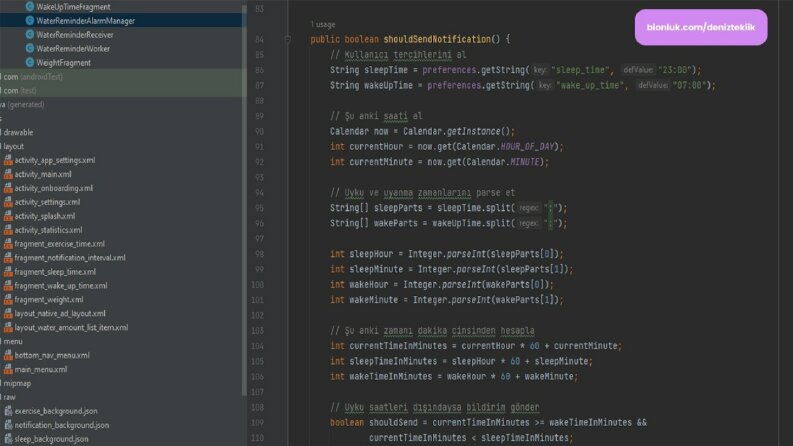Click the WakeUpTimeFragment class icon

pyautogui.click(x=30, y=7)
